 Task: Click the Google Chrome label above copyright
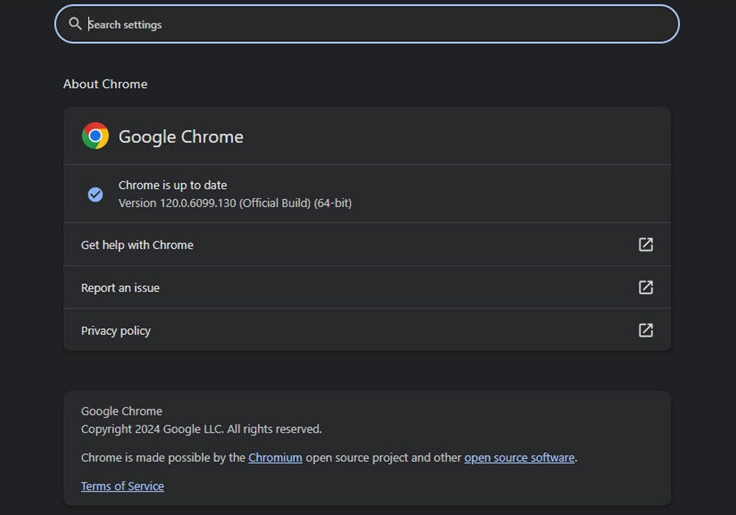[x=121, y=411]
